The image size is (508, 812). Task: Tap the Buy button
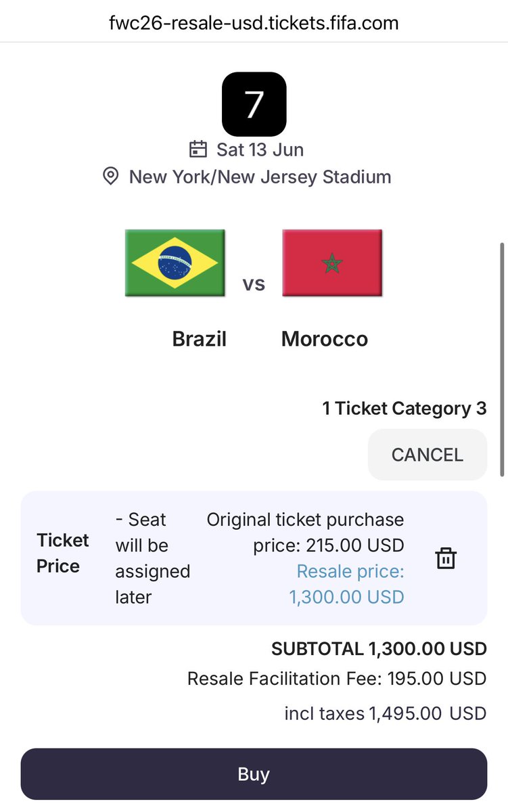254,774
